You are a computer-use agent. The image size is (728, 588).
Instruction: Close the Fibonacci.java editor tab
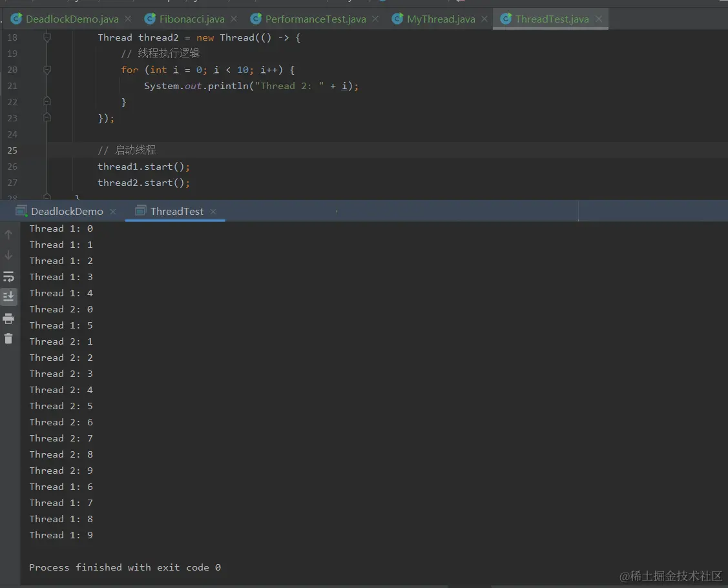[x=234, y=19]
